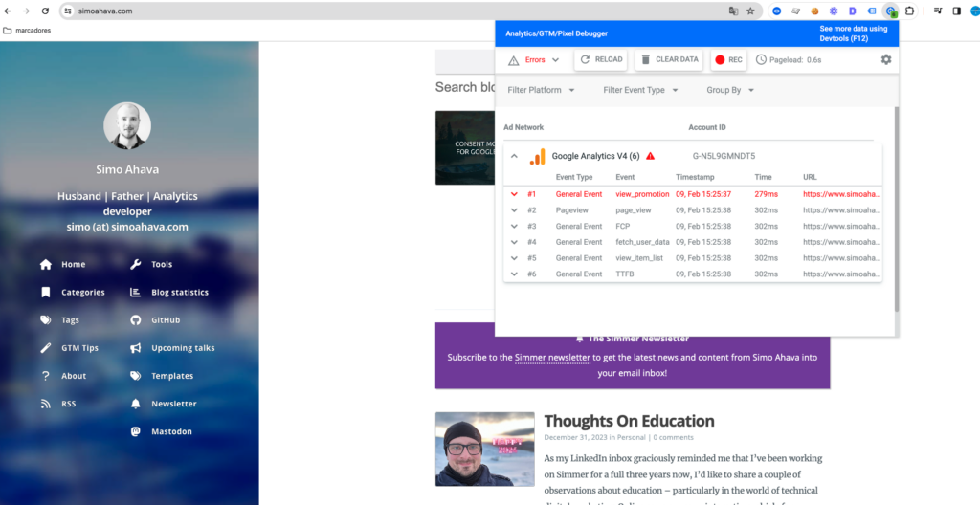Viewport: 980px width, 505px height.
Task: Open the blue eye extension icon
Action: 777,11
